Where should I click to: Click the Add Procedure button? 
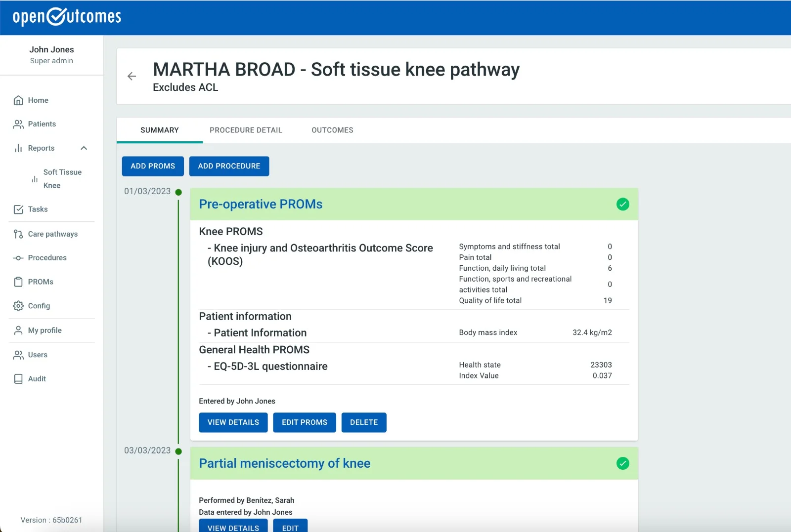click(229, 166)
